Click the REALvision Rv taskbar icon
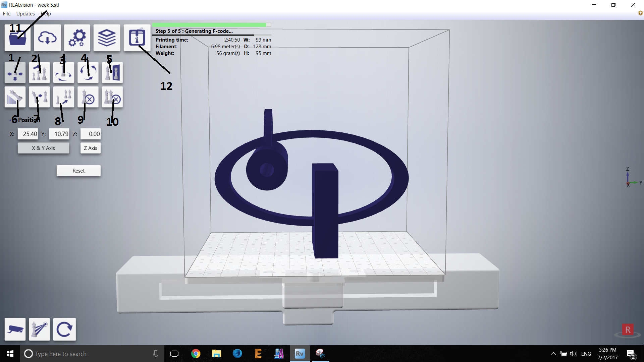 [x=300, y=354]
